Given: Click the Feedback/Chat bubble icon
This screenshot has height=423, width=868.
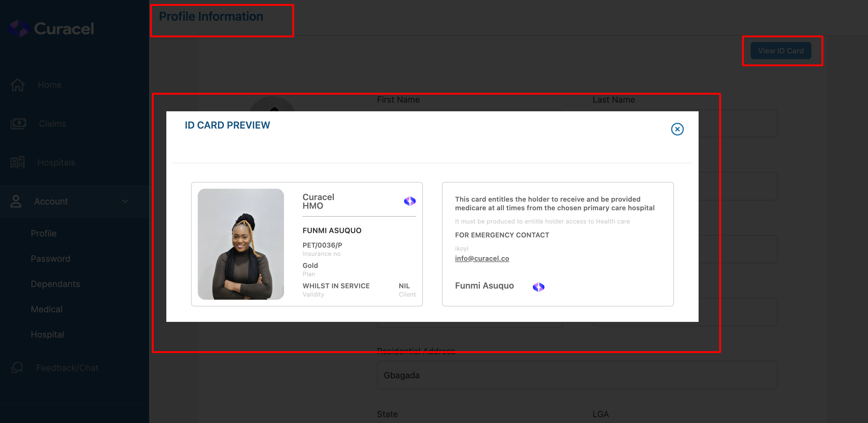Looking at the screenshot, I should 17,367.
